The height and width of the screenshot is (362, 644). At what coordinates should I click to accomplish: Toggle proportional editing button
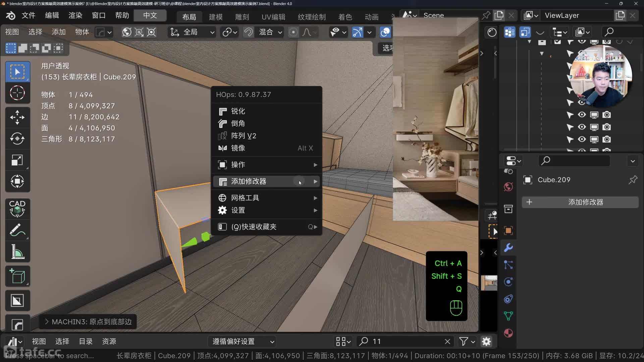293,32
